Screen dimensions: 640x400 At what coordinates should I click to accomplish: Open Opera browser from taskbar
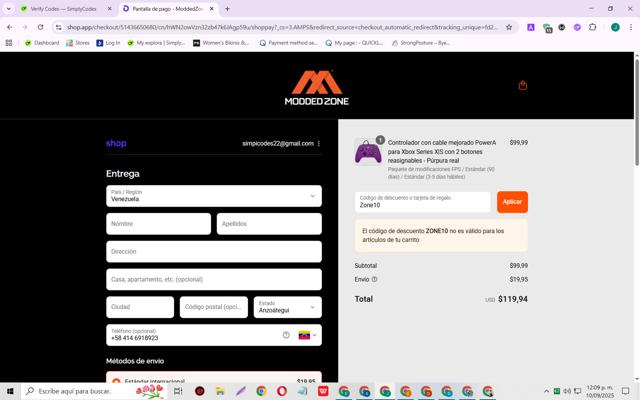(282, 391)
